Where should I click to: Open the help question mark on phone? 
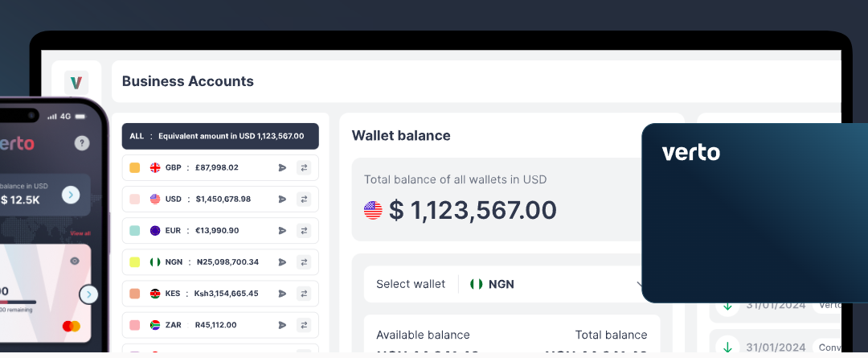(x=82, y=143)
